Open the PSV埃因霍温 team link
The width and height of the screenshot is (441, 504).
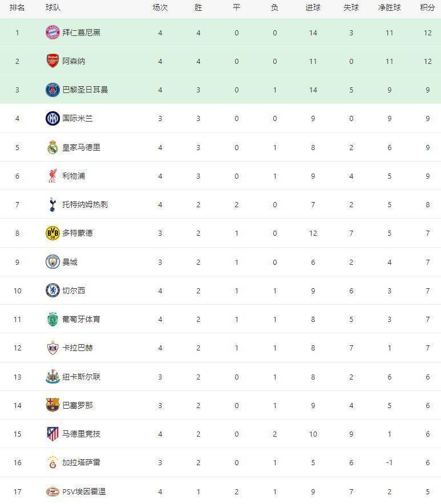coord(84,491)
